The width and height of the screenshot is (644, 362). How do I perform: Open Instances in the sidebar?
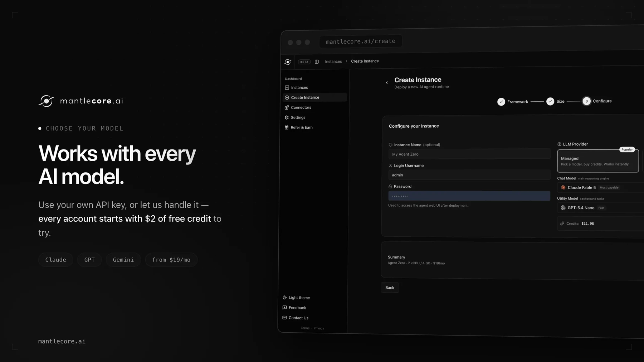(x=315, y=88)
